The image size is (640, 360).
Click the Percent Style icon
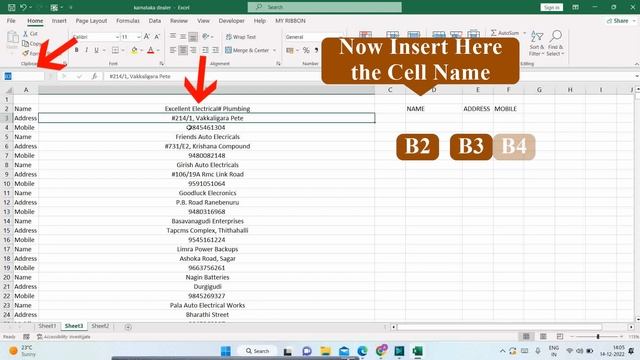pos(306,50)
